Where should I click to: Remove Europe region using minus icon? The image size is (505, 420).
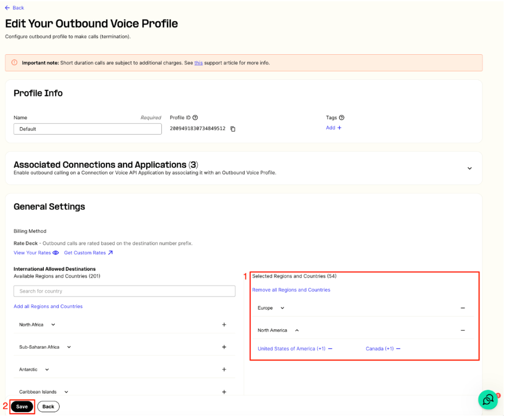(463, 308)
